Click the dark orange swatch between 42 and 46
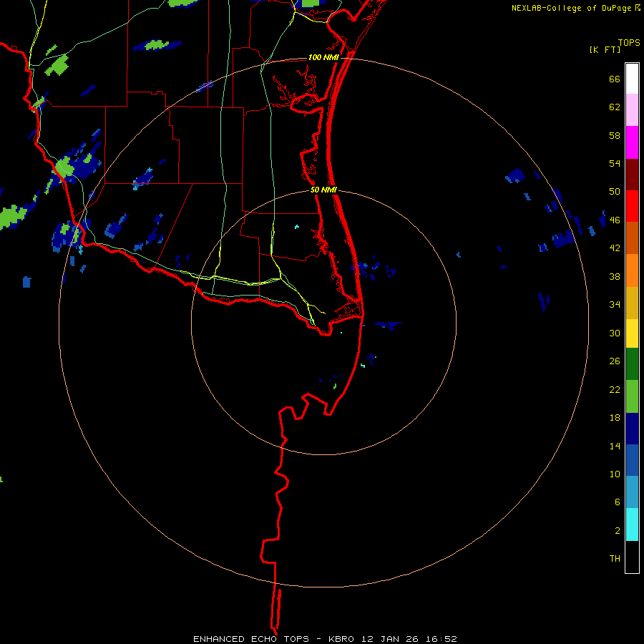The height and width of the screenshot is (644, 644). click(x=632, y=238)
